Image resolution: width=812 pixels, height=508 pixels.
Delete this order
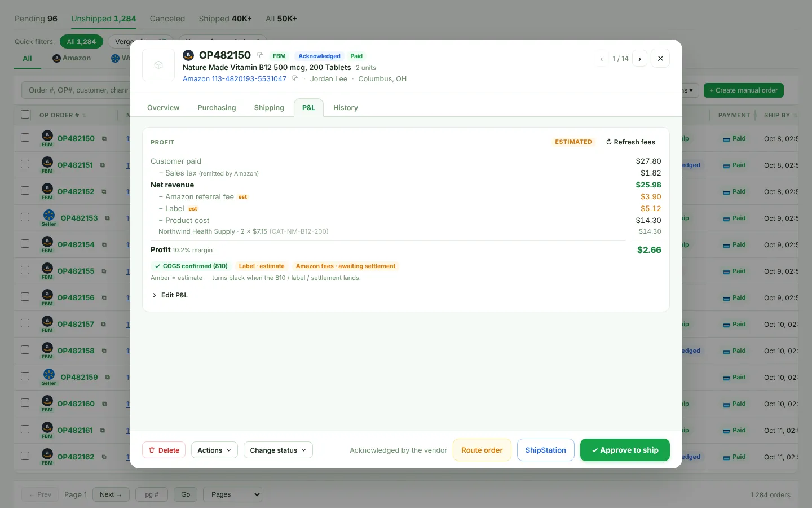[x=164, y=450]
